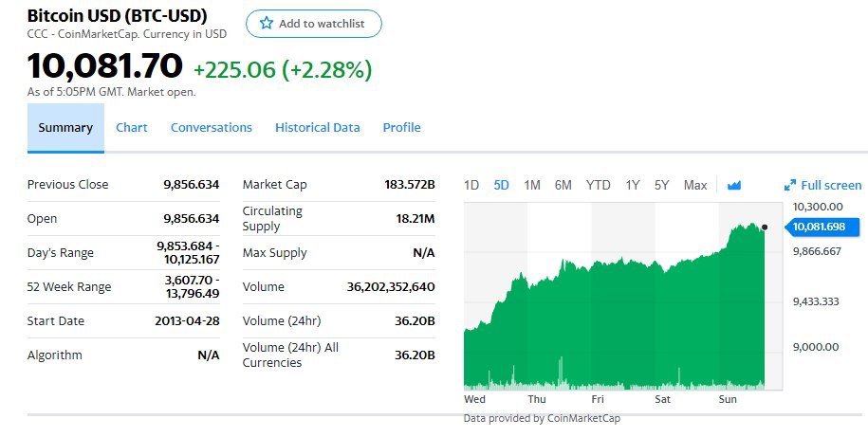Click the As of 5:05PM GMT market status
Screen dimensions: 868x437
click(x=111, y=92)
